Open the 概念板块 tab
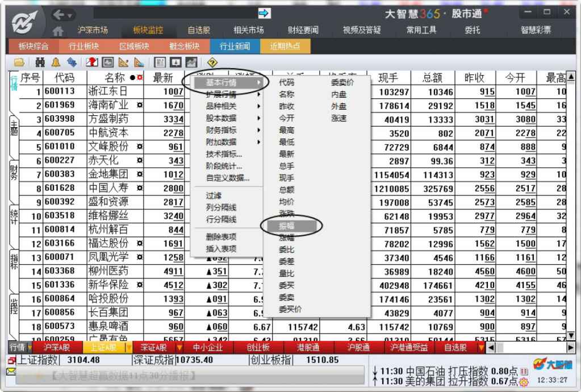 pyautogui.click(x=184, y=47)
